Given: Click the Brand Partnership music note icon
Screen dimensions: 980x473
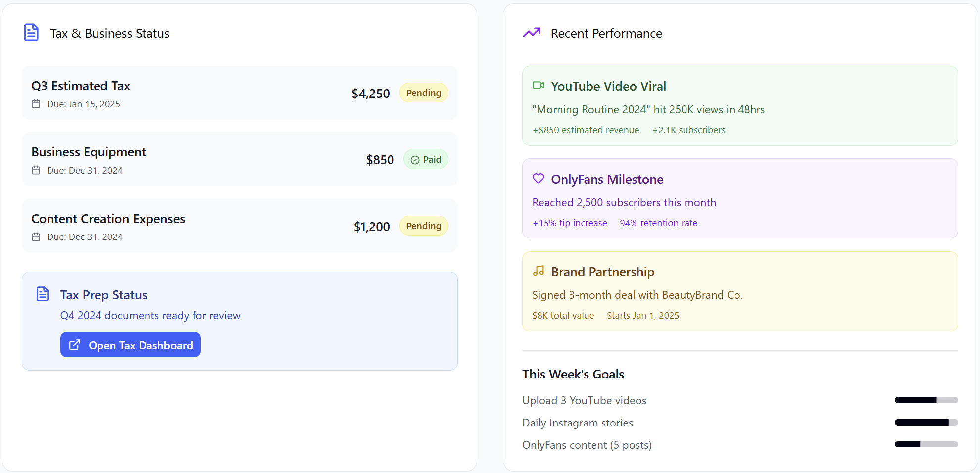Looking at the screenshot, I should [x=539, y=271].
